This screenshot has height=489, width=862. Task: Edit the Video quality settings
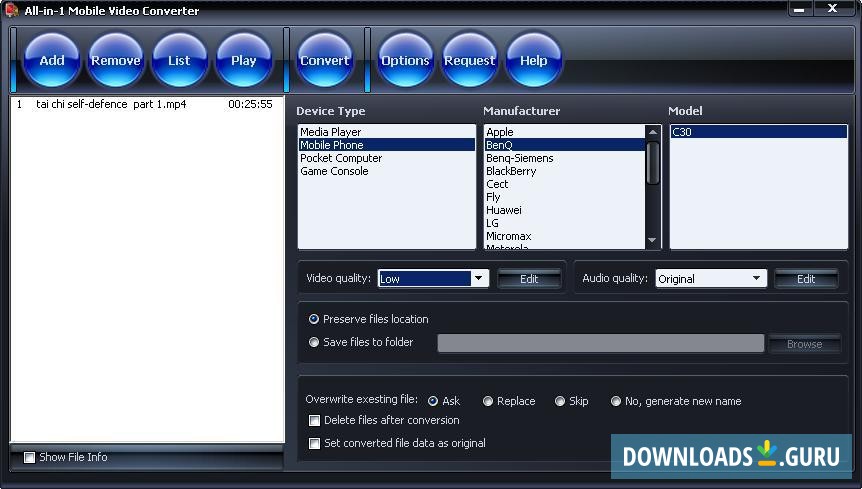click(x=529, y=279)
